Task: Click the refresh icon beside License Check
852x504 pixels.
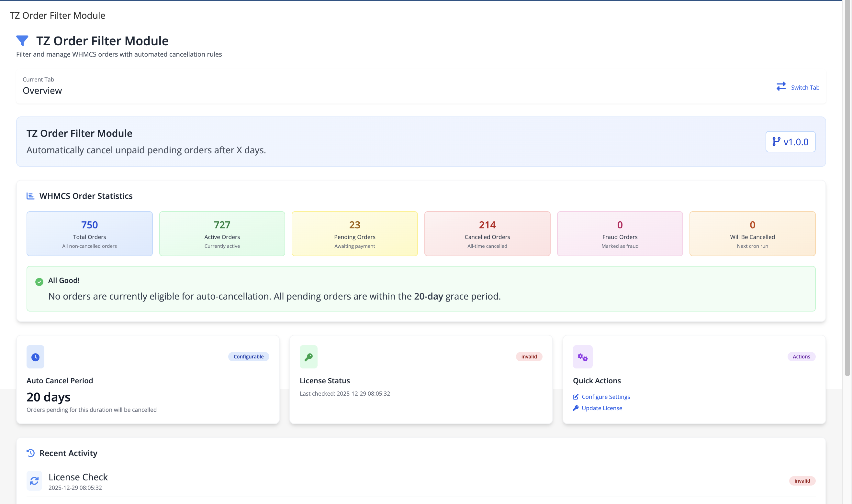Action: tap(34, 481)
